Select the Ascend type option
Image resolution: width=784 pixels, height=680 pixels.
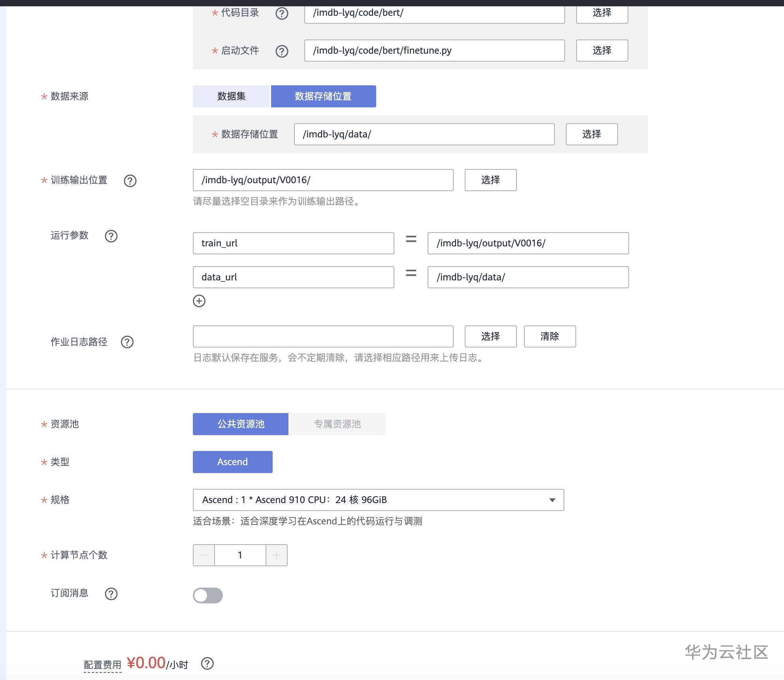(232, 462)
